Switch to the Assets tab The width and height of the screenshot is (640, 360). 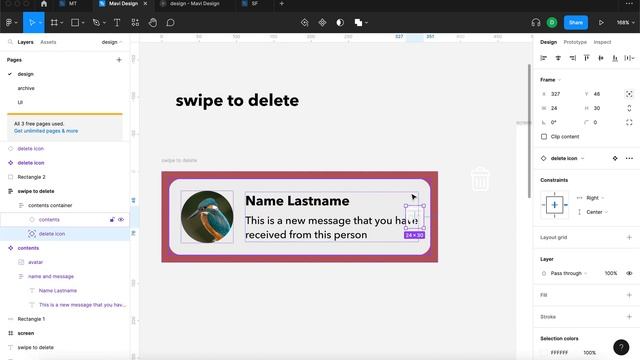[48, 42]
